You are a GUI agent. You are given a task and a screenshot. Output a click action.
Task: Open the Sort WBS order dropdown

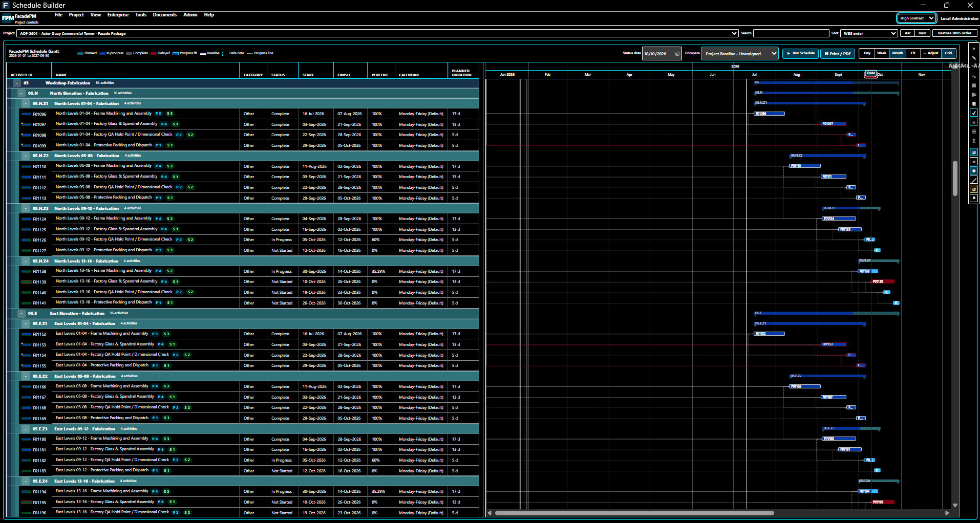869,33
